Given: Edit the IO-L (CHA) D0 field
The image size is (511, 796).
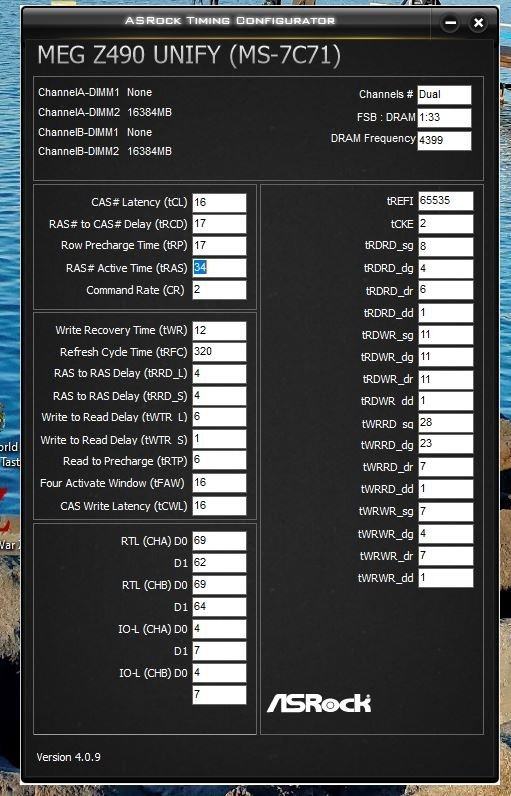Looking at the screenshot, I should coord(219,629).
